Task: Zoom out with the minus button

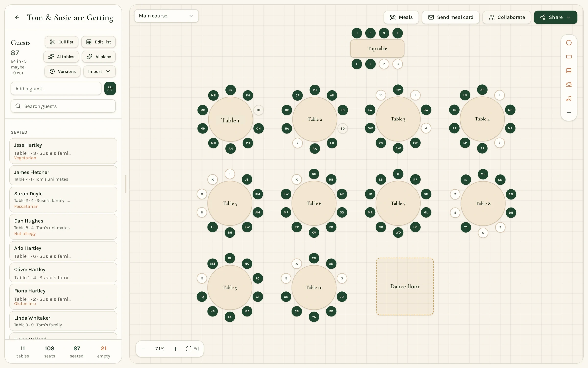Action: 143,349
